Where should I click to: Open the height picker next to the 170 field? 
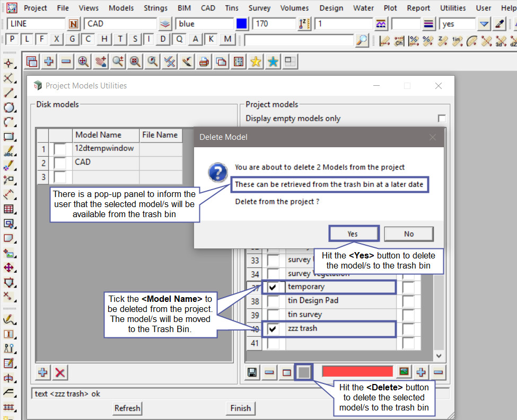304,24
